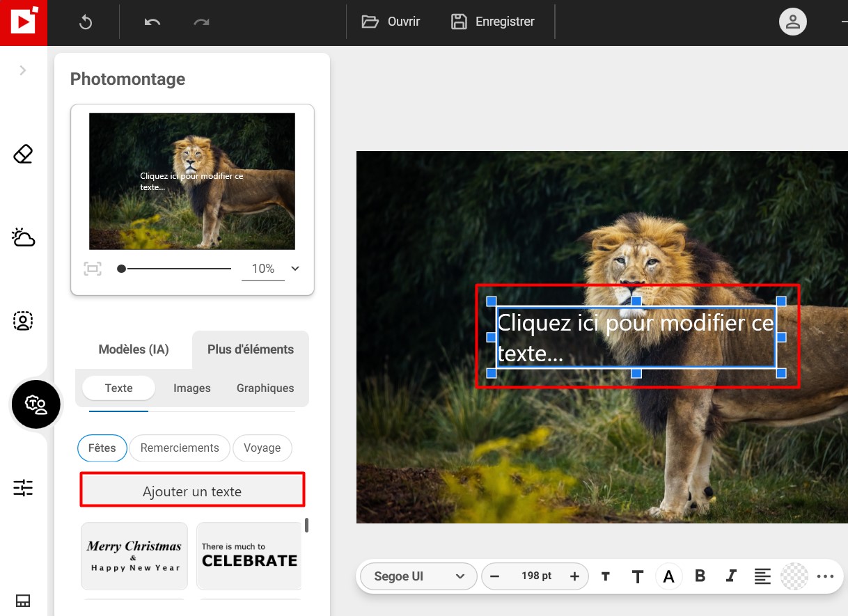
Task: Click the transparent background color swatch
Action: coord(794,576)
